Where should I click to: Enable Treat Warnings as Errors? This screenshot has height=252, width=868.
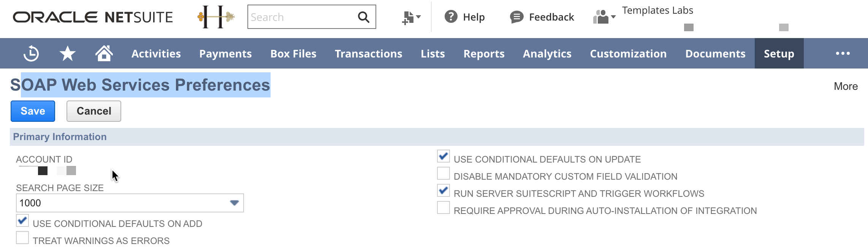click(22, 238)
